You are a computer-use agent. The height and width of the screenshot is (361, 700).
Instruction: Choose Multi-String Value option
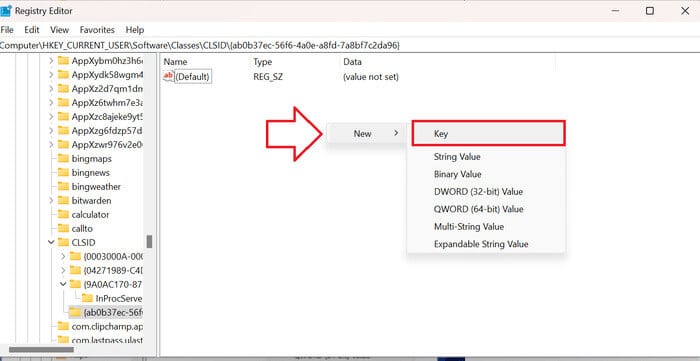pyautogui.click(x=469, y=227)
